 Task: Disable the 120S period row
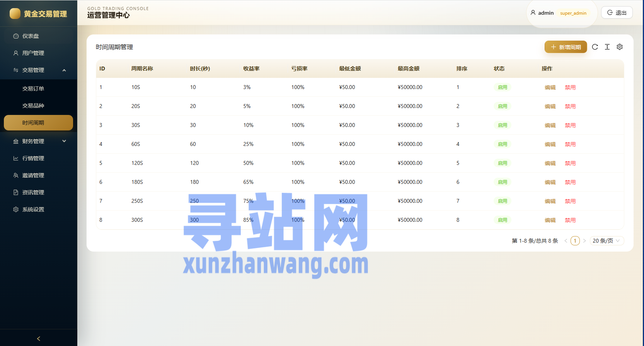(x=570, y=163)
